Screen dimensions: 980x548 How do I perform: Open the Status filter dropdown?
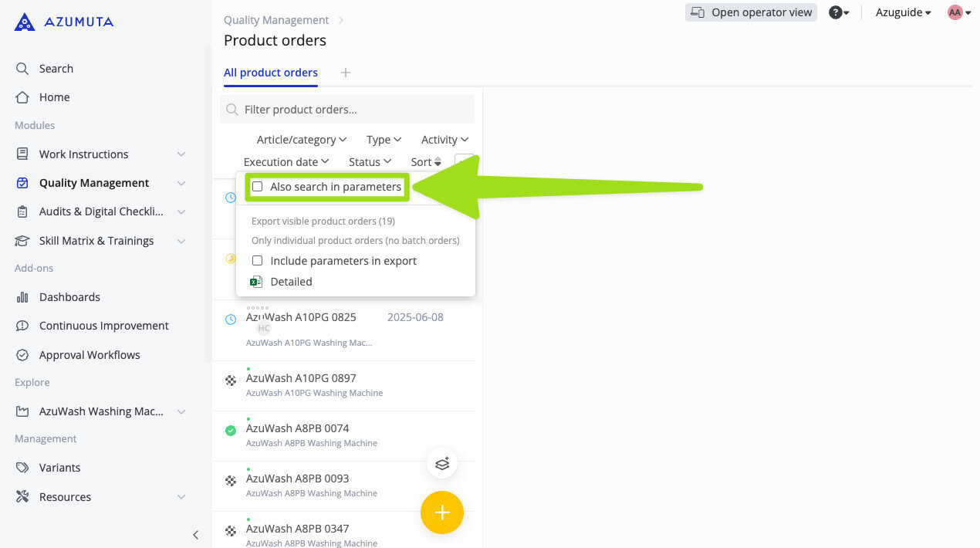370,162
